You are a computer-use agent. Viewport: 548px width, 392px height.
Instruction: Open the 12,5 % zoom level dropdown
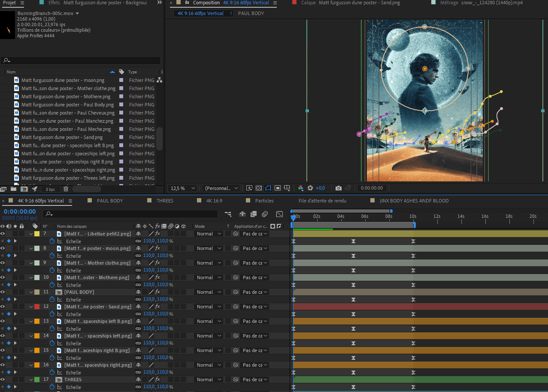point(183,188)
